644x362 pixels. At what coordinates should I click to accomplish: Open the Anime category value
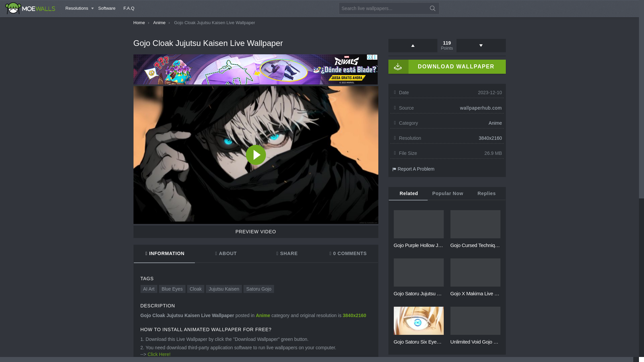point(495,123)
